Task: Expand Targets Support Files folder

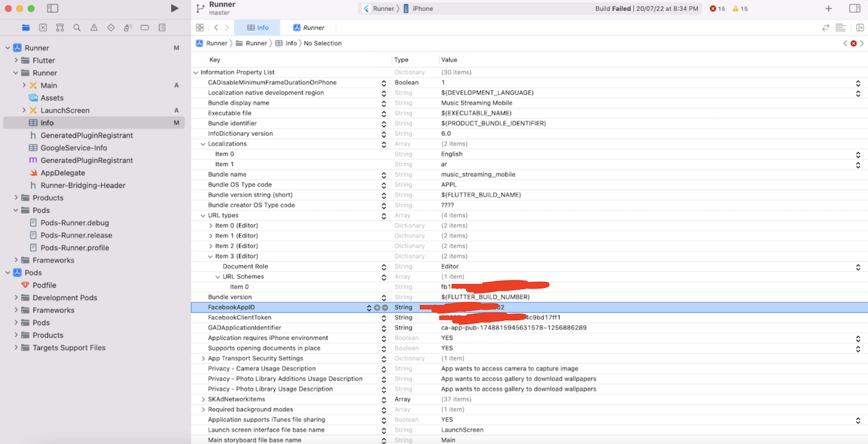Action: coord(16,347)
